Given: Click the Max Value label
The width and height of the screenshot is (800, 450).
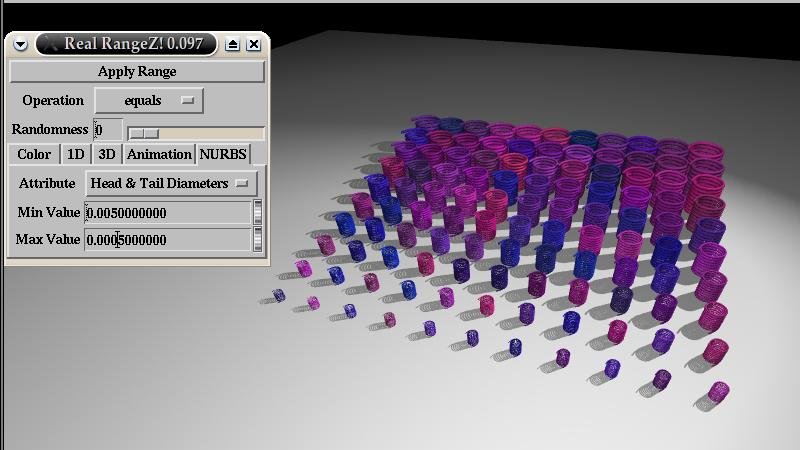Looking at the screenshot, I should click(48, 239).
